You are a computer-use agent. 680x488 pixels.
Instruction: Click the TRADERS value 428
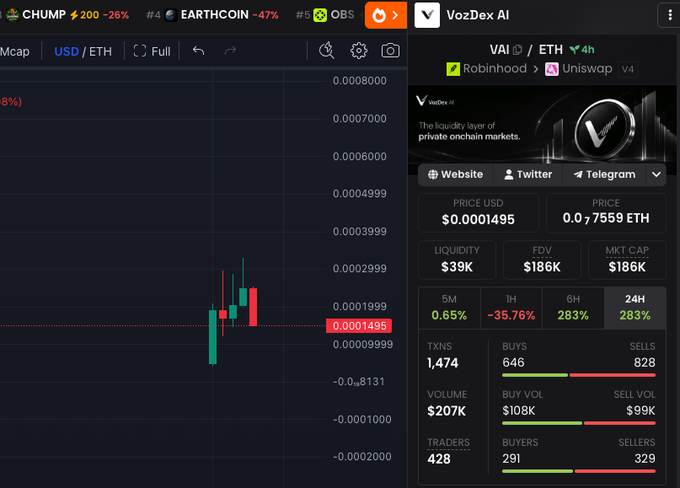[439, 459]
